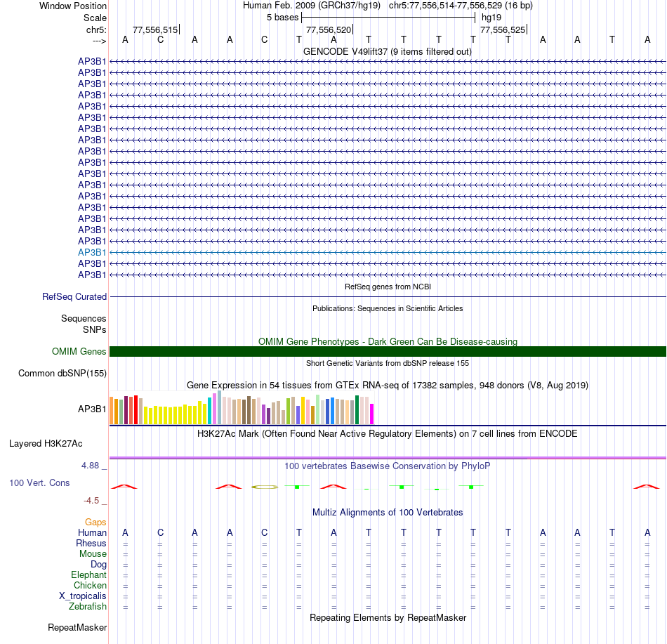Open 100 vertebrates Basewise Conservation by PhyloP title
667x644 pixels.
tap(388, 466)
